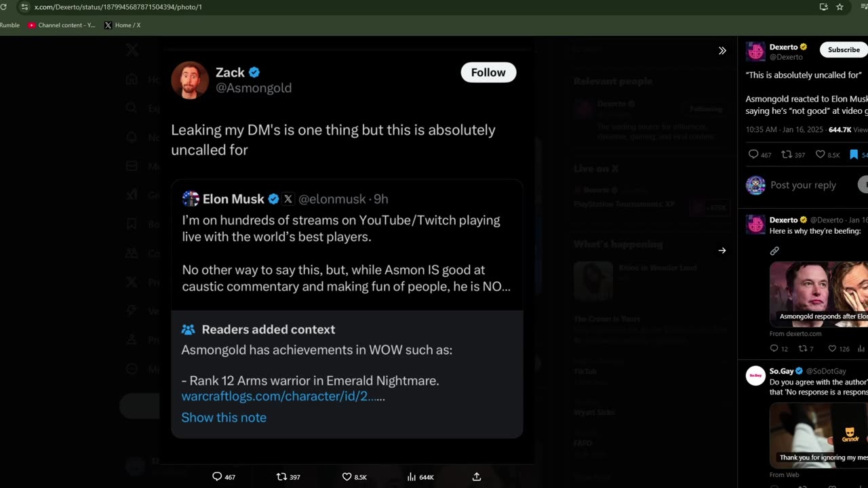The width and height of the screenshot is (868, 488).
Task: Click the bookmark icon in the side panel
Action: point(854,155)
